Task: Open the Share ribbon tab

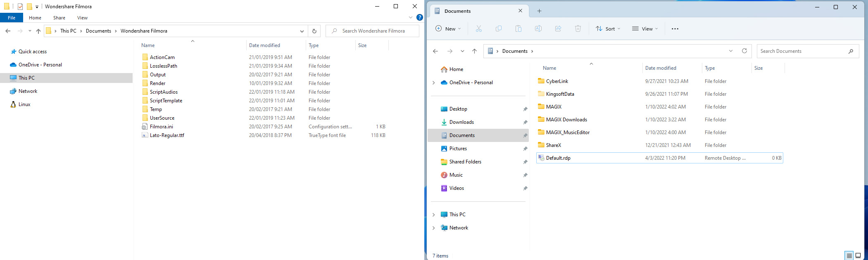Action: pos(59,18)
